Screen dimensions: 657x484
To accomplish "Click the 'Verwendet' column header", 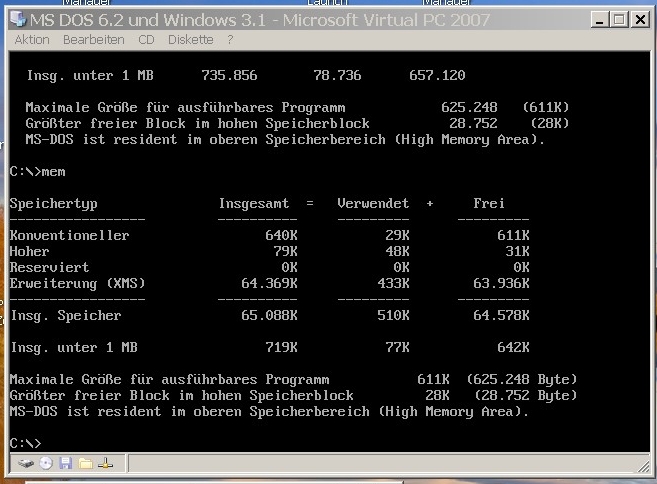I will coord(373,203).
